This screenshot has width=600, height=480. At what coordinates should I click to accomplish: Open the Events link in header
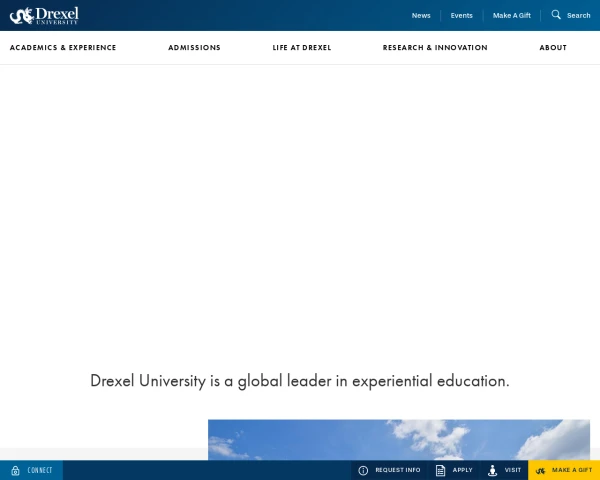(x=461, y=15)
